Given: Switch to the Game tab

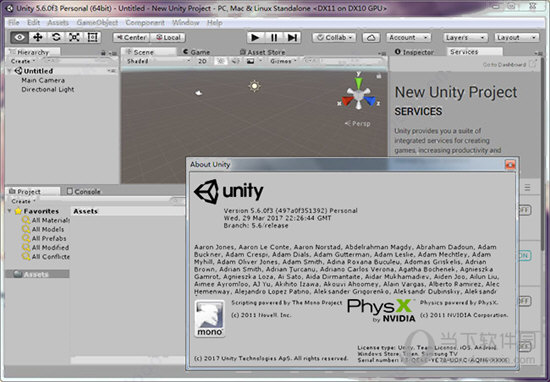Looking at the screenshot, I should [197, 52].
